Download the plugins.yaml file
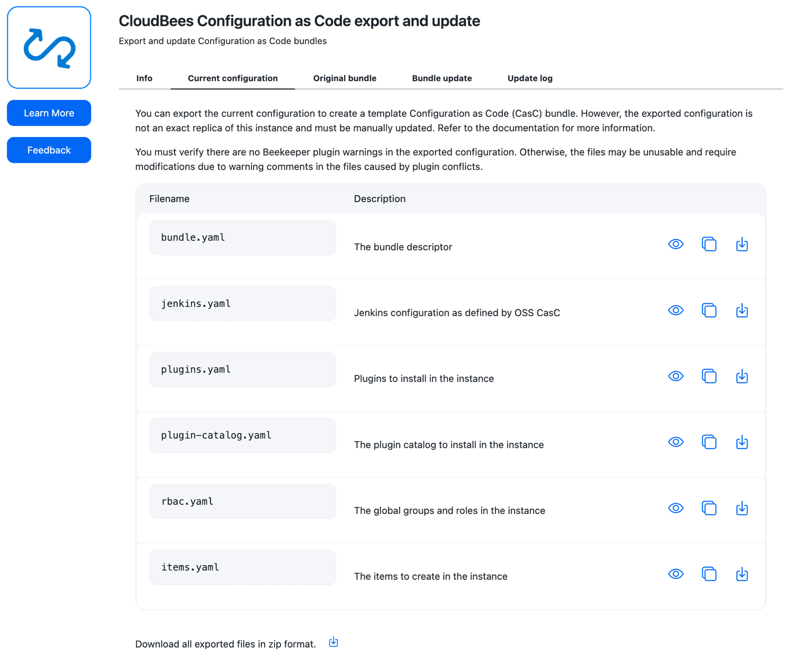 click(x=742, y=376)
